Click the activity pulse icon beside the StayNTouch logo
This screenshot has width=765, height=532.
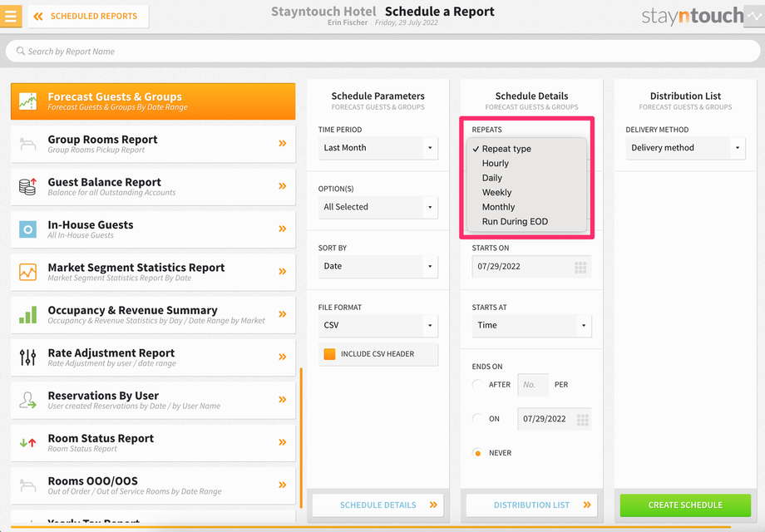click(x=754, y=16)
